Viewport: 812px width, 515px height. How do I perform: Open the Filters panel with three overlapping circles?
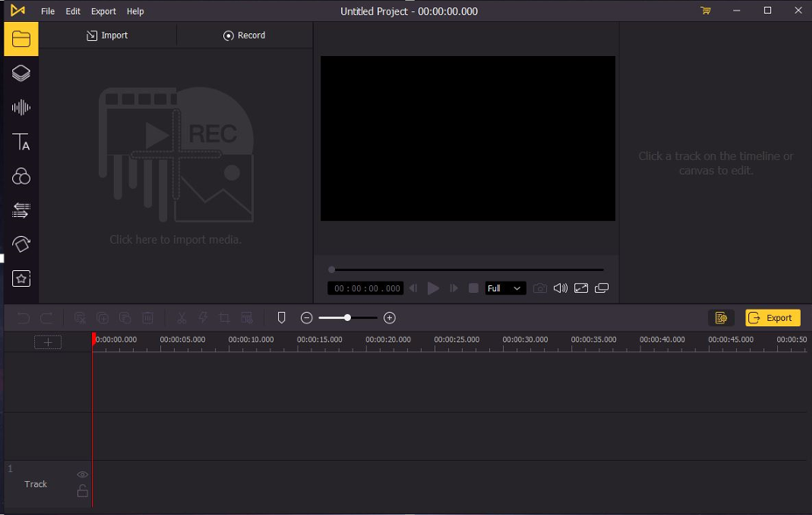tap(21, 176)
